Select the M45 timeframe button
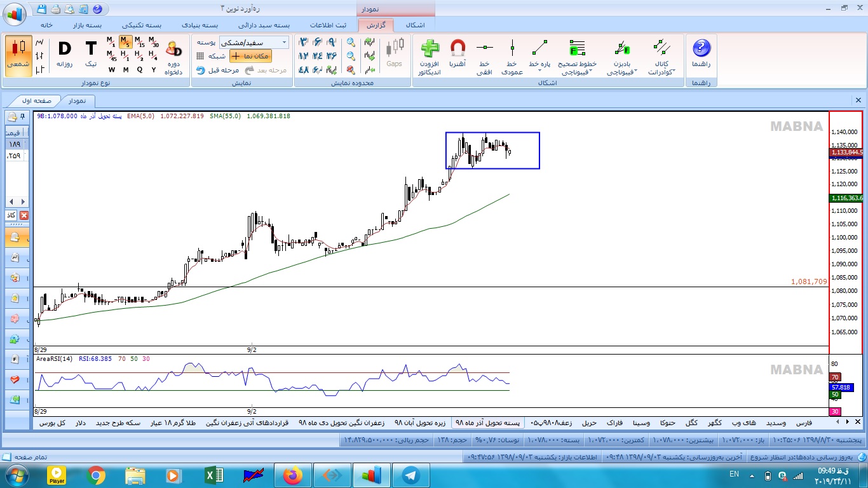868x488 pixels. 111,56
